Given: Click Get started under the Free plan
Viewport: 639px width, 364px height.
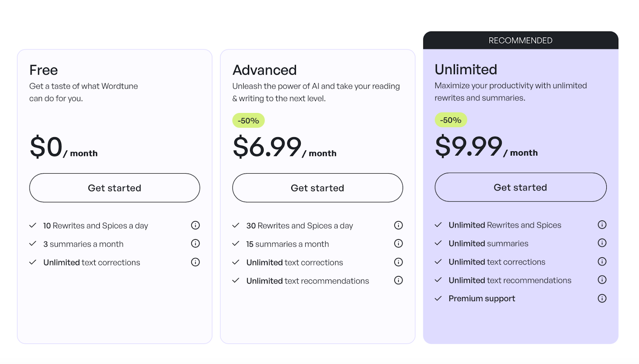Looking at the screenshot, I should 115,188.
